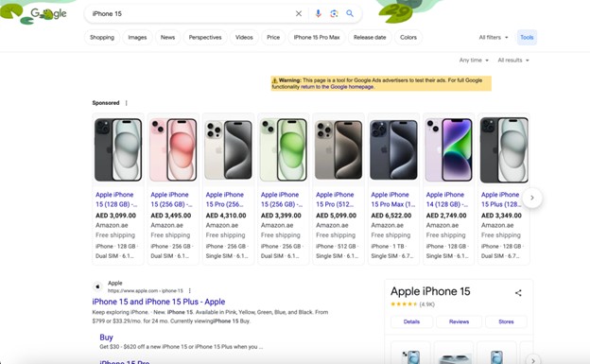This screenshot has height=364, width=590.
Task: Open the white titanium iPhone 15 Pro image
Action: pos(229,149)
